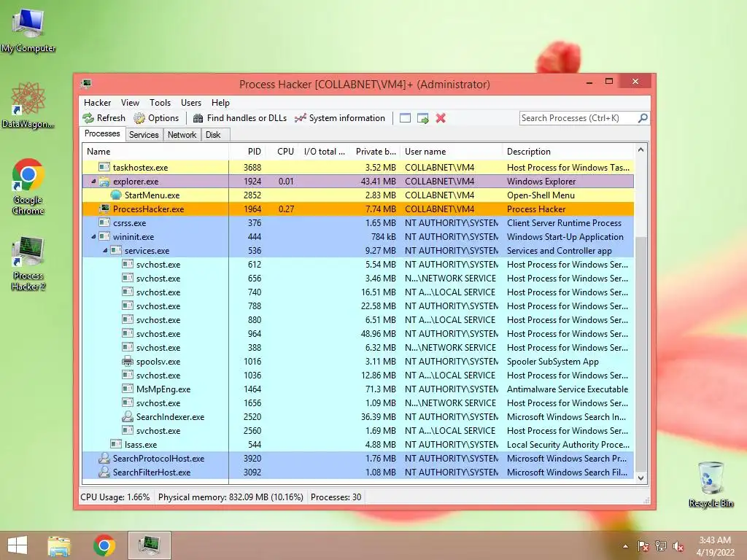This screenshot has width=747, height=560.
Task: Click the muted volume tray icon
Action: [x=678, y=546]
